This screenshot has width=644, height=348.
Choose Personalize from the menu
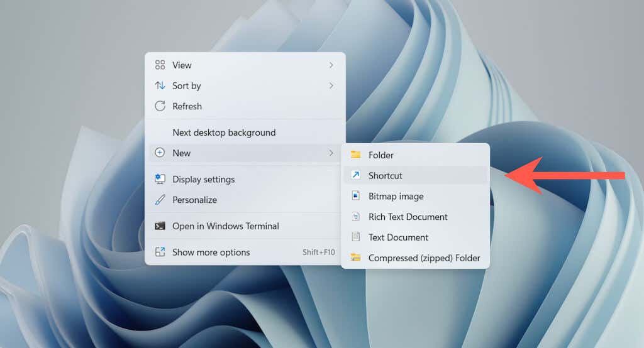pyautogui.click(x=245, y=200)
